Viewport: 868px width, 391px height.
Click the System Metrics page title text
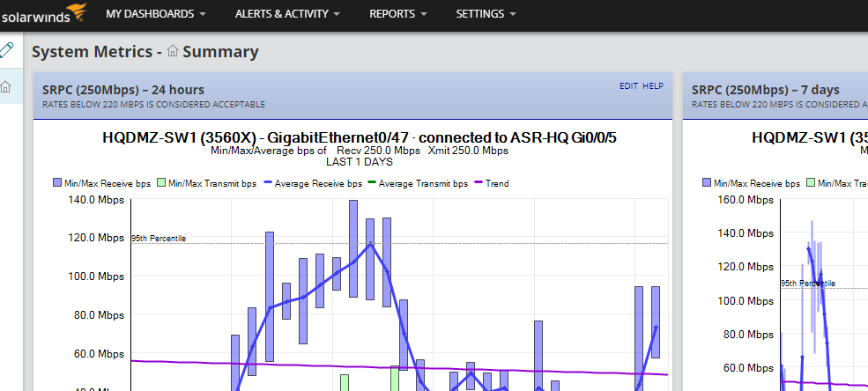92,51
